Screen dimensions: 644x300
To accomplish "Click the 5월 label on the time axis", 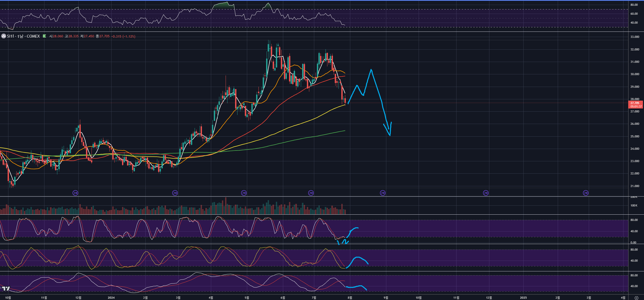I will pos(247,298).
